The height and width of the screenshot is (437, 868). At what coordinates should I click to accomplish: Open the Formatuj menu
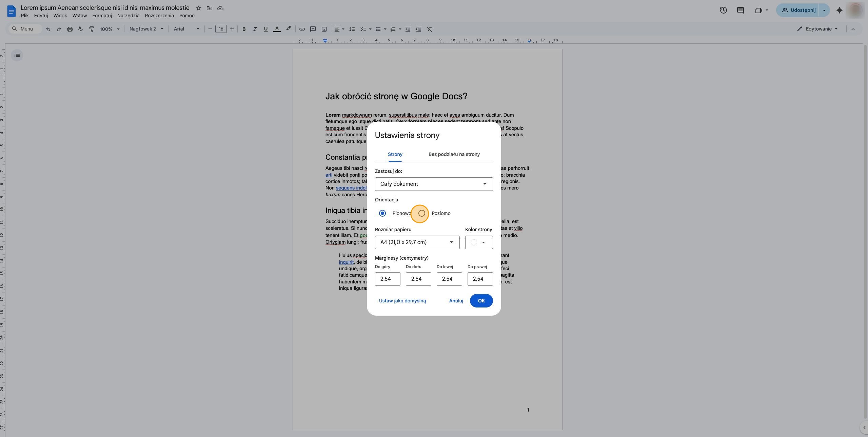coord(102,16)
